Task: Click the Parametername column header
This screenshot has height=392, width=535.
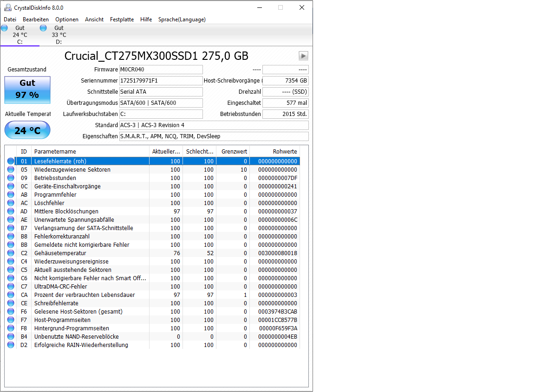Action: (x=90, y=151)
